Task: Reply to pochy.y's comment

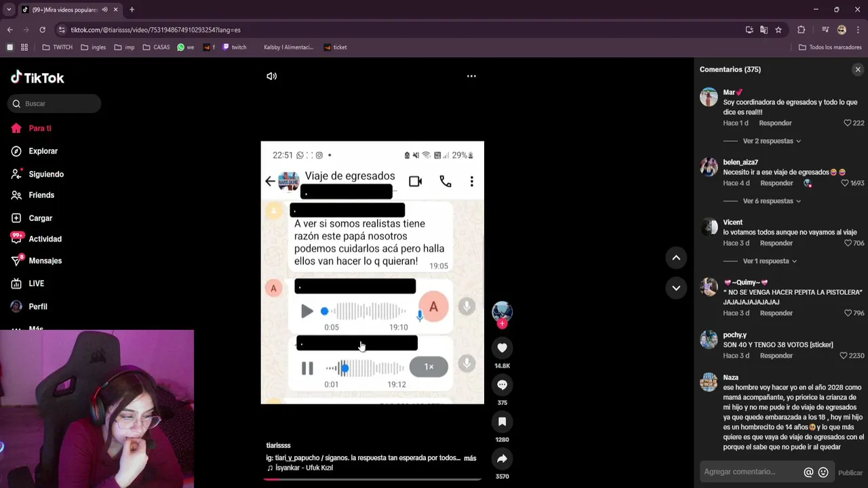Action: pyautogui.click(x=776, y=356)
